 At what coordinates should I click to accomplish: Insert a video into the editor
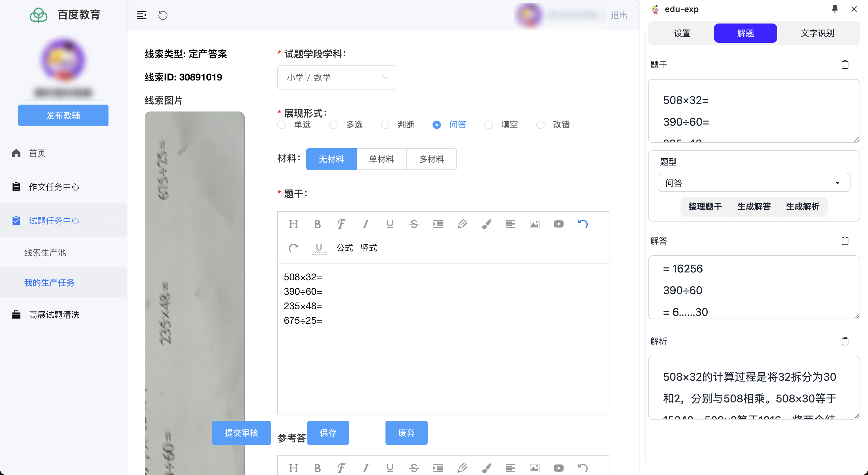click(558, 224)
